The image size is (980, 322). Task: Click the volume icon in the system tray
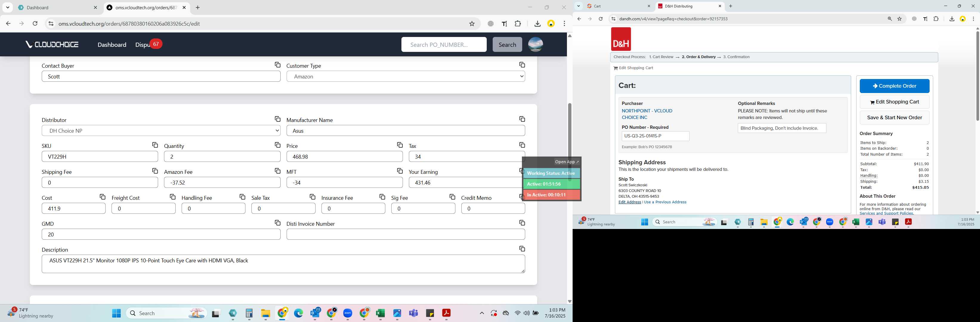click(526, 313)
